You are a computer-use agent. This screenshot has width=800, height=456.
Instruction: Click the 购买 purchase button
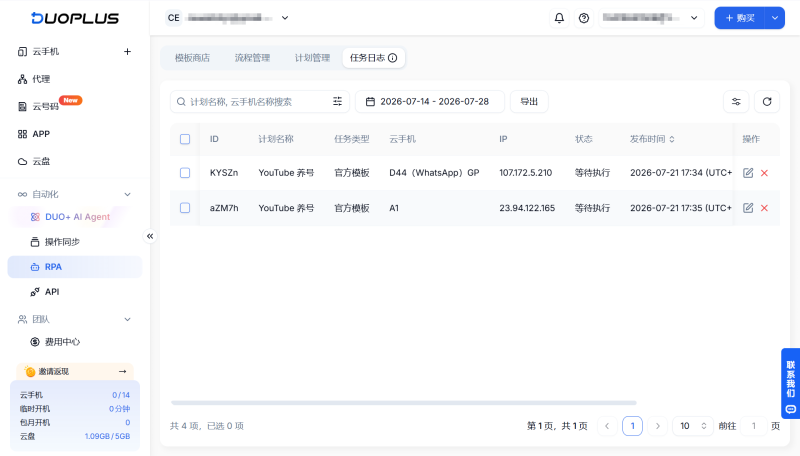point(739,18)
